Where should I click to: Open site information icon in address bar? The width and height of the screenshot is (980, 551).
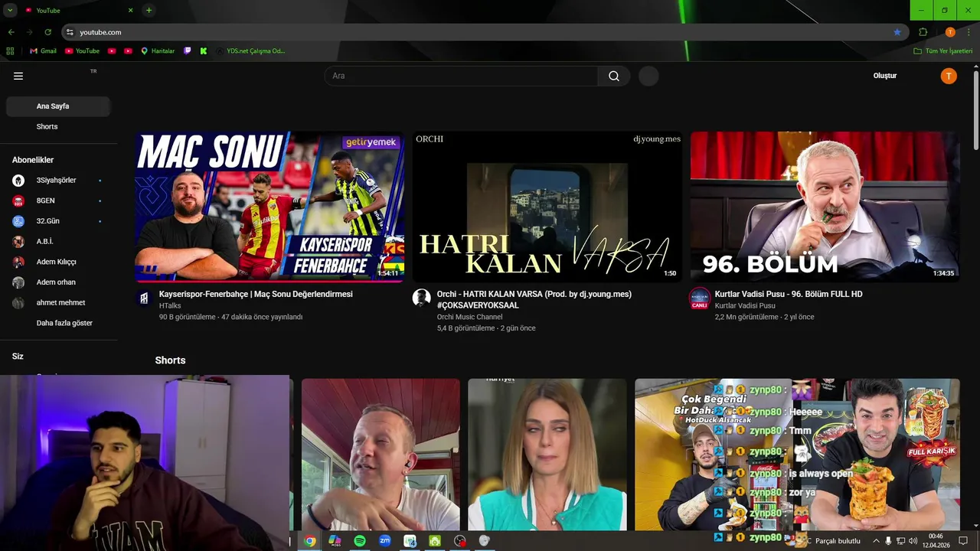tap(70, 32)
